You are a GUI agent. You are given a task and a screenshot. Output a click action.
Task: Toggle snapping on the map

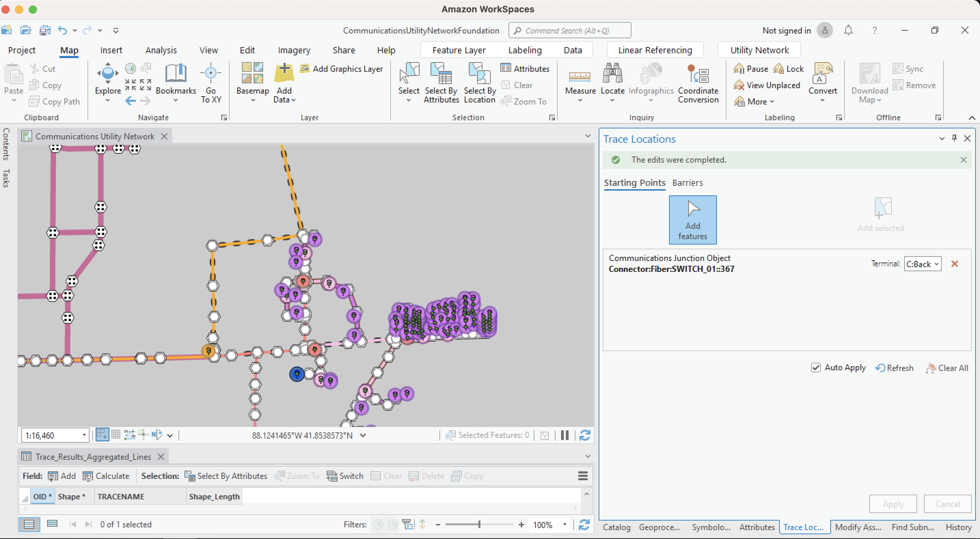coord(102,435)
